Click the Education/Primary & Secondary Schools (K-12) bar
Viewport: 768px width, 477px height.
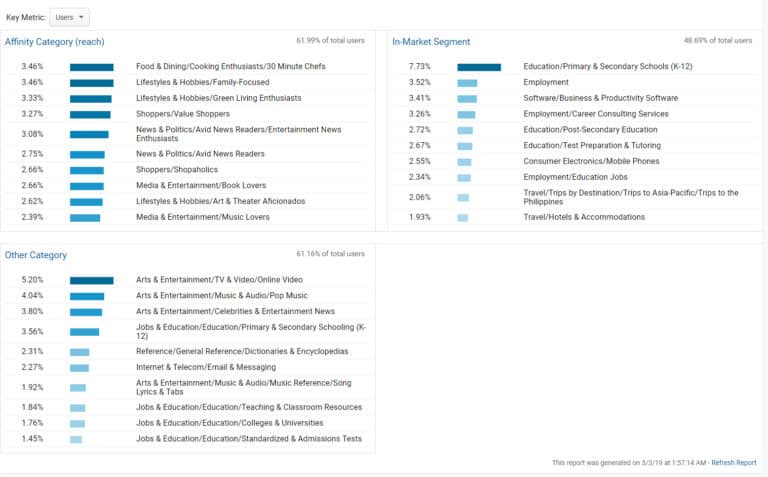point(478,67)
